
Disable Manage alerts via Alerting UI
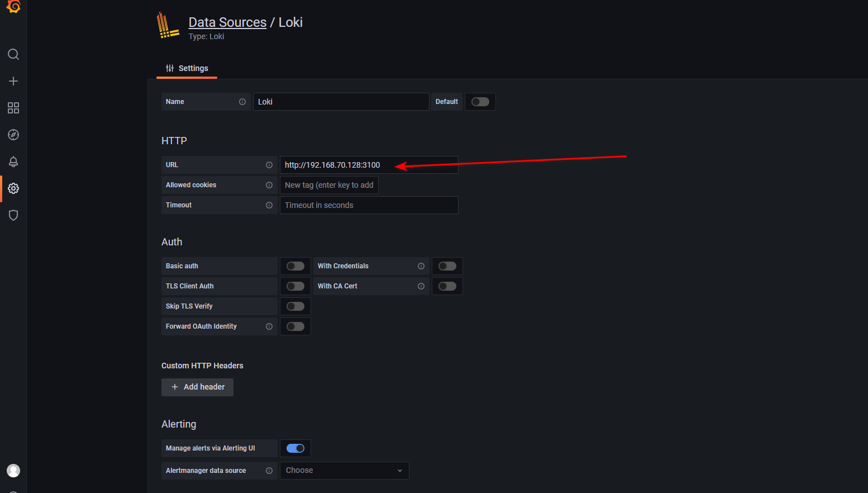pyautogui.click(x=295, y=448)
